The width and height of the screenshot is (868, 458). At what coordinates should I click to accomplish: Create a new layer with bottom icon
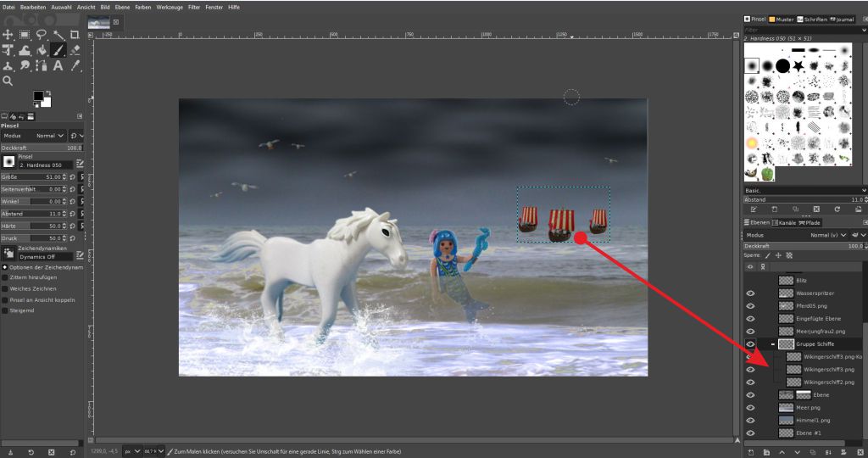coord(751,452)
